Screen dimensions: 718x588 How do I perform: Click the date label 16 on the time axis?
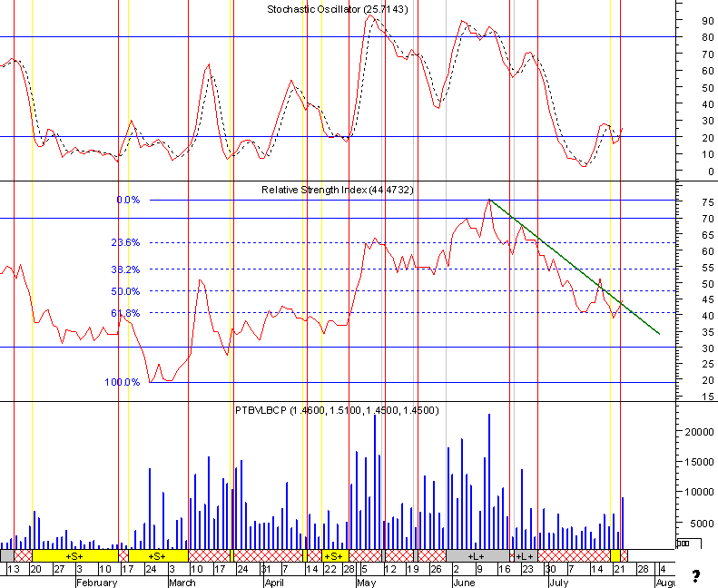505,569
